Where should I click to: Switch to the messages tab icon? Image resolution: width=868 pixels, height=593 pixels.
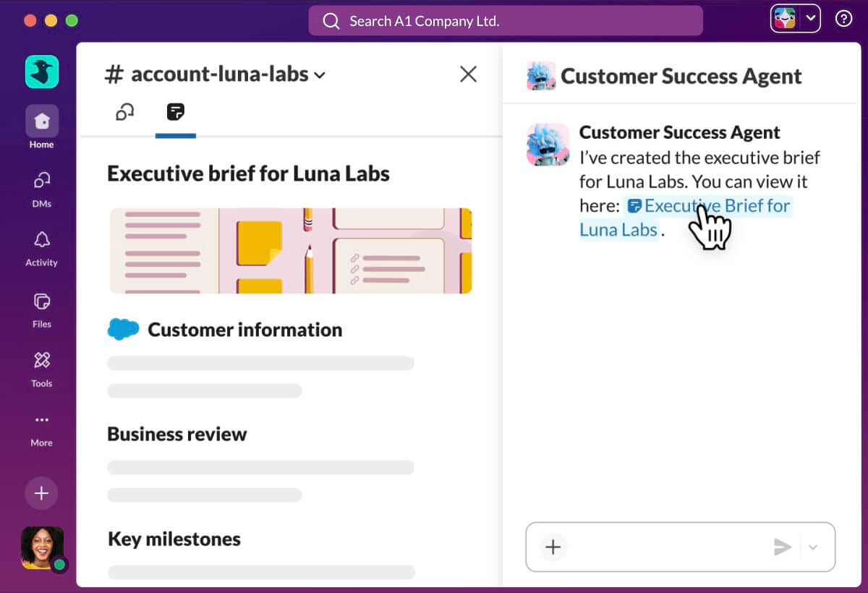point(125,112)
